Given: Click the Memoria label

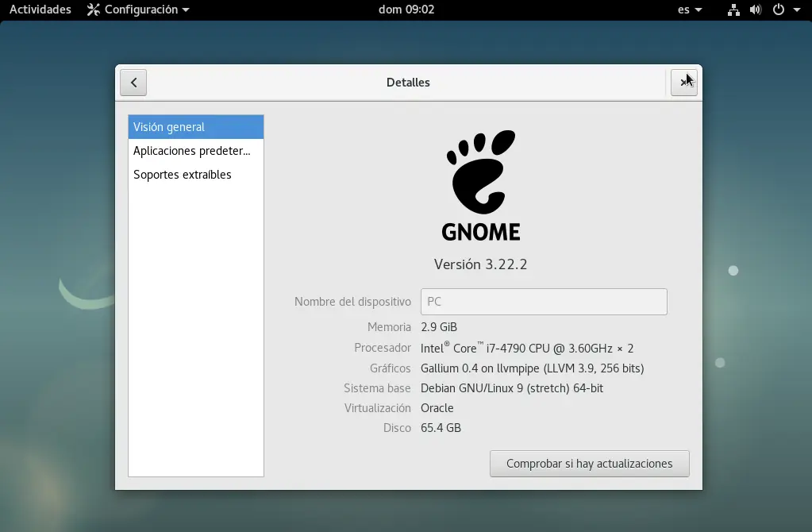Looking at the screenshot, I should 389,327.
